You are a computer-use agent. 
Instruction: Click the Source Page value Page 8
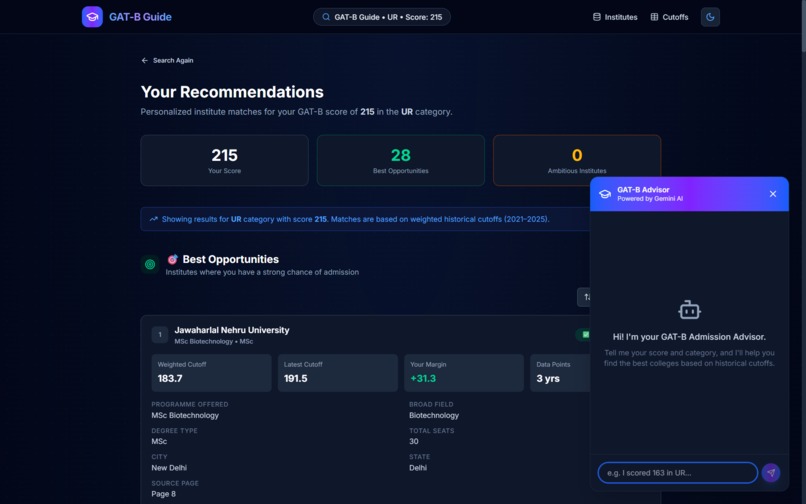(163, 494)
